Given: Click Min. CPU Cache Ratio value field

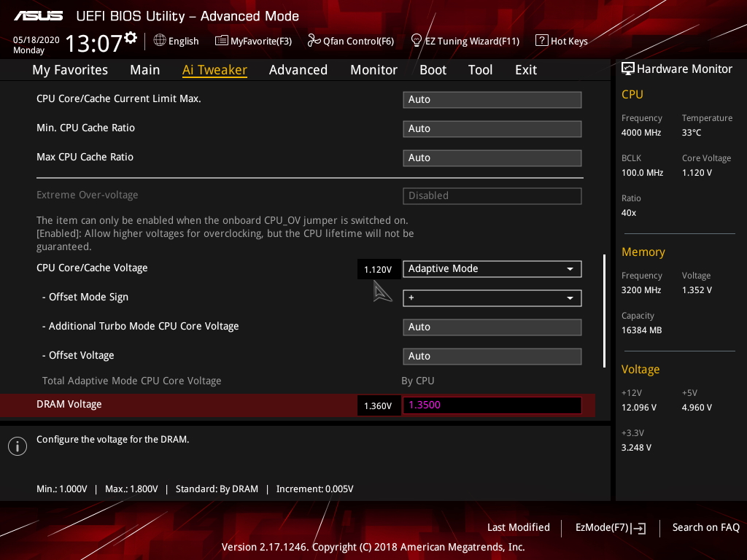Looking at the screenshot, I should (x=492, y=128).
